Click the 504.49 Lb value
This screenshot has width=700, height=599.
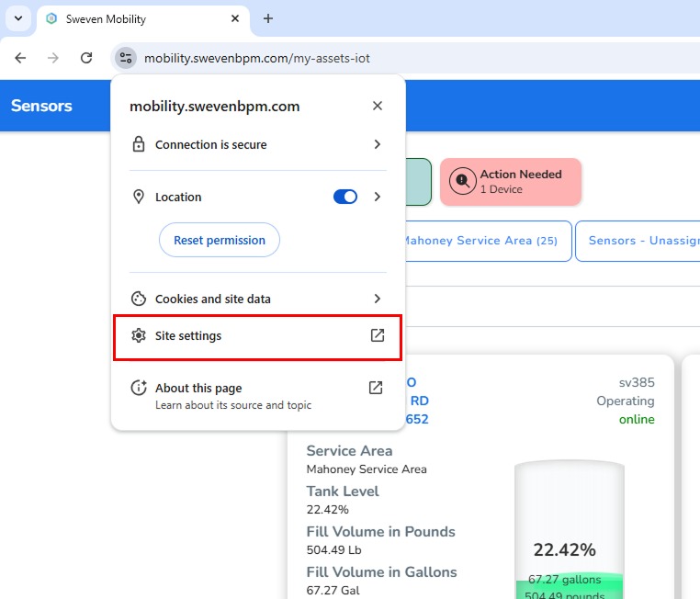[x=333, y=550]
